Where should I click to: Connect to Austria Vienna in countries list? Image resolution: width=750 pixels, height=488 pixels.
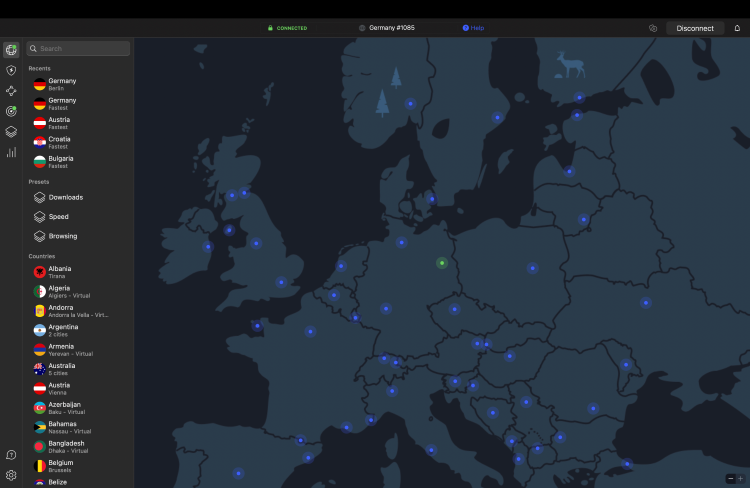(78, 388)
